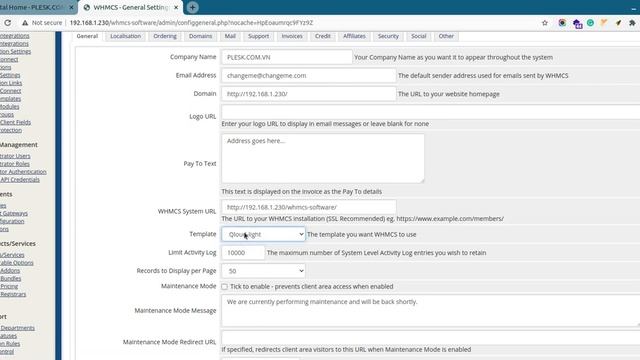The width and height of the screenshot is (640, 360).
Task: Click the Pay To Text textarea
Action: click(323, 158)
